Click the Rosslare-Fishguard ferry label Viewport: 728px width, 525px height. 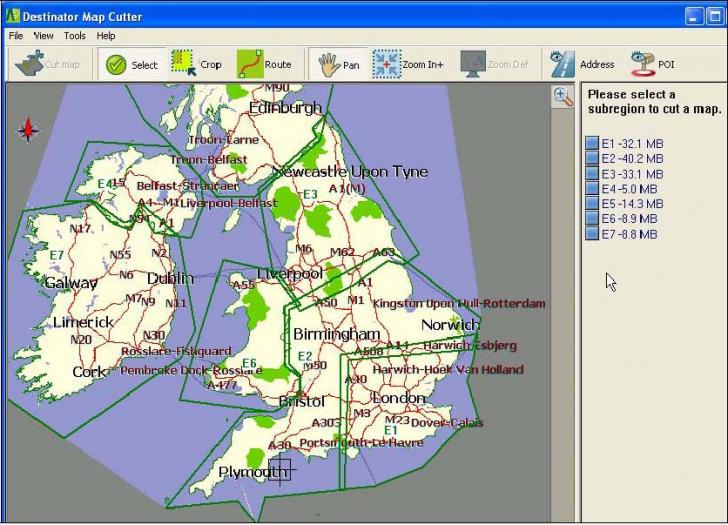point(176,351)
